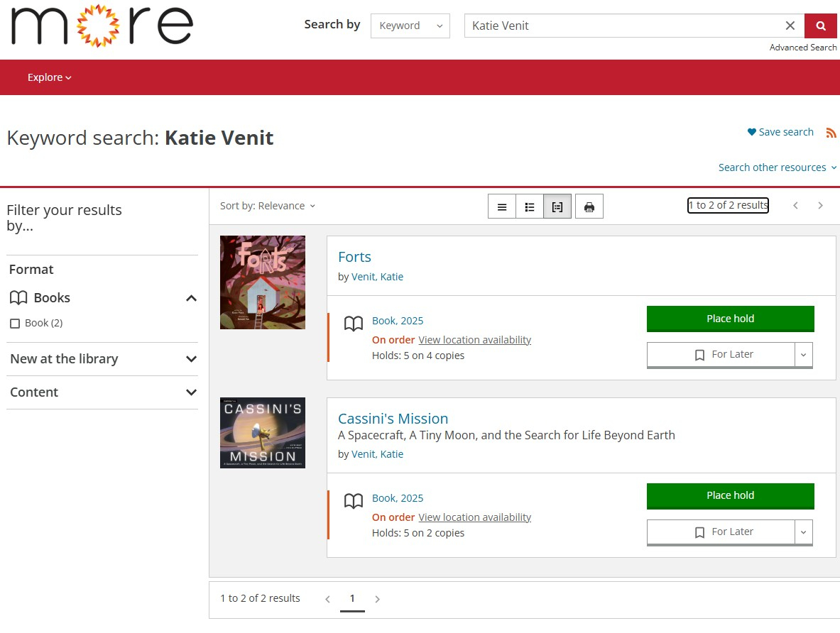Switch to compact list view icon
This screenshot has height=633, width=840.
coord(502,207)
